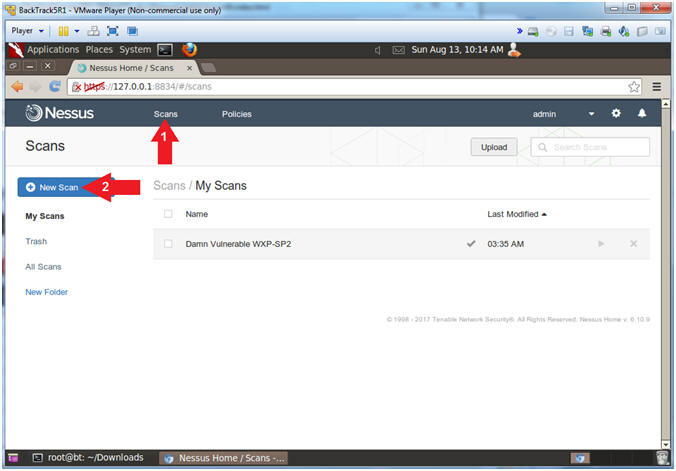The height and width of the screenshot is (471, 676).
Task: Click the Upload button
Action: (494, 147)
